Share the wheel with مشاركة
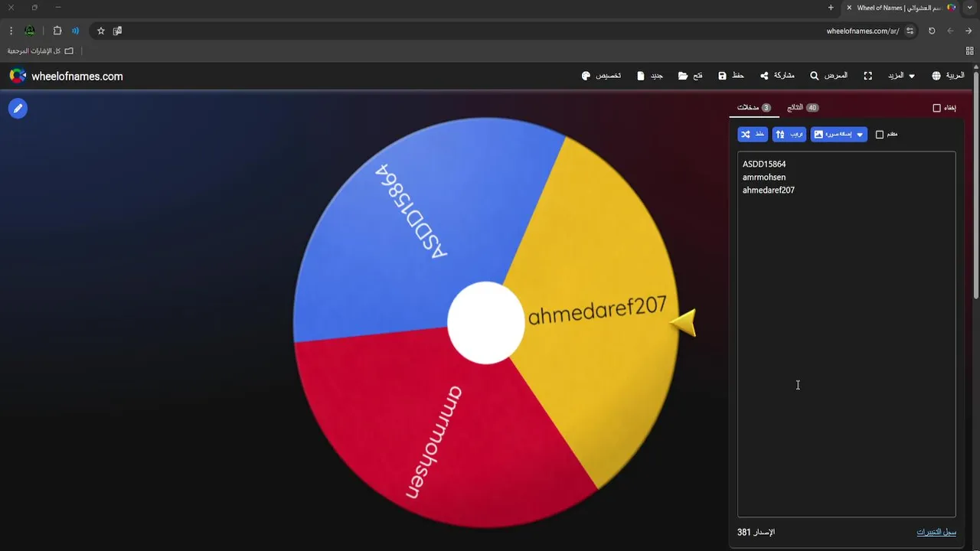The width and height of the screenshot is (980, 551). [777, 76]
